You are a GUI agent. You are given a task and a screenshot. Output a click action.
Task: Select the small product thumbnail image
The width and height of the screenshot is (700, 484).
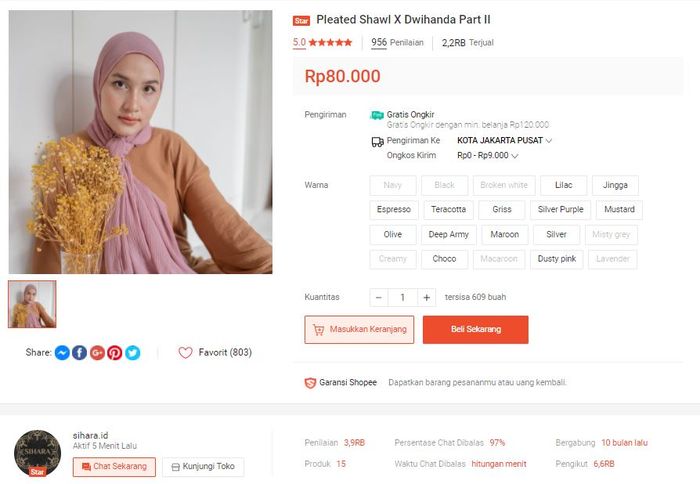(32, 304)
